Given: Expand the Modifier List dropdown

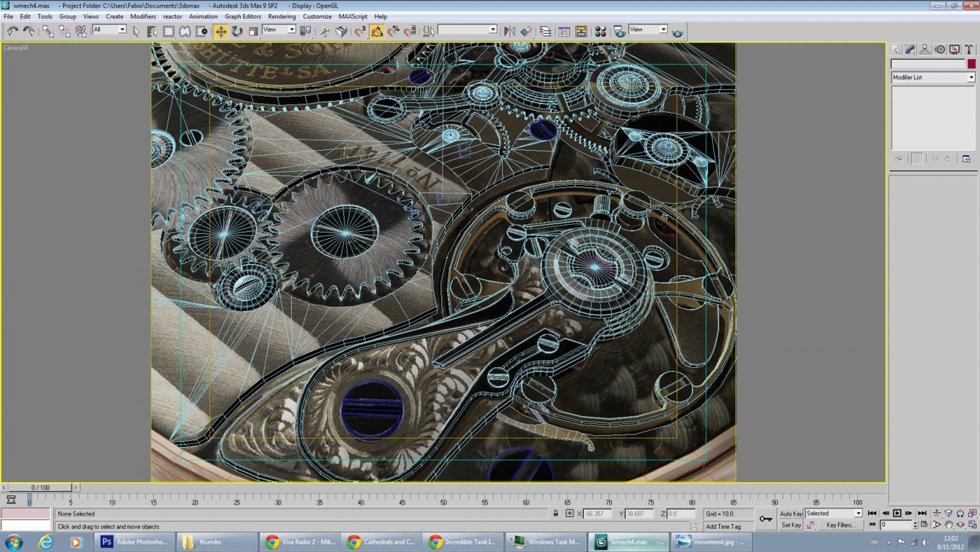Looking at the screenshot, I should [x=934, y=77].
